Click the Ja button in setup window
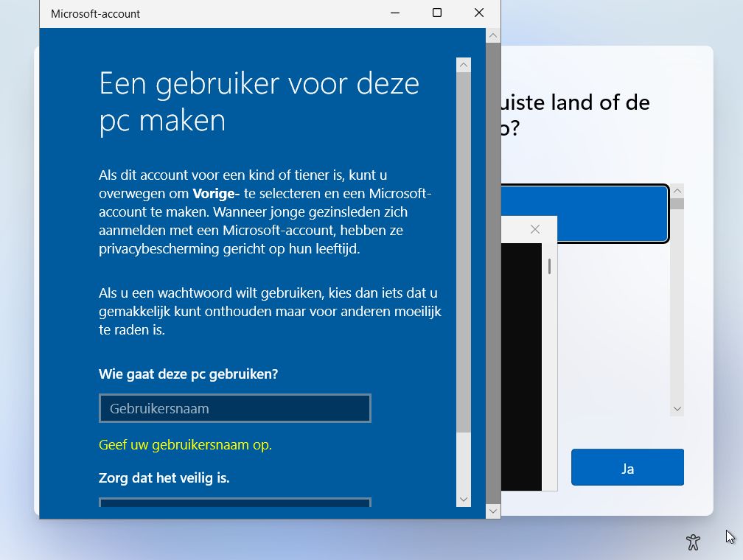Screen dimensions: 743x560 click(627, 467)
